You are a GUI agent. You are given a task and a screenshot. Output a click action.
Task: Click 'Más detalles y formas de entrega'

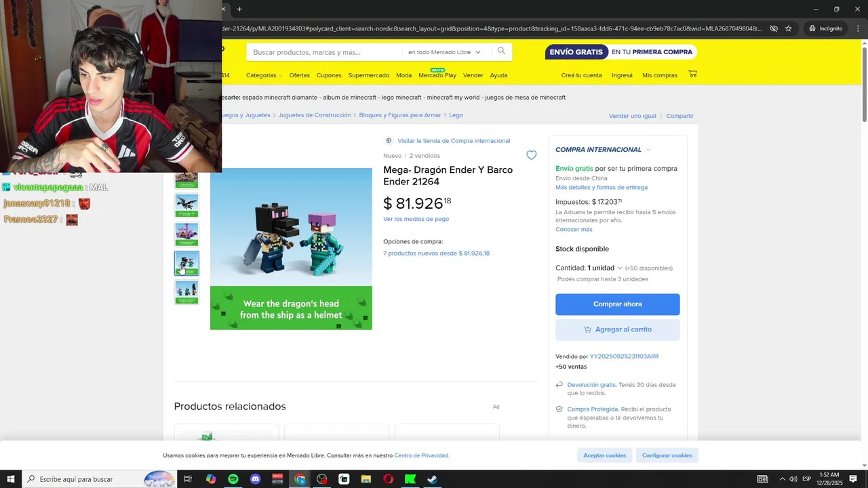(601, 187)
